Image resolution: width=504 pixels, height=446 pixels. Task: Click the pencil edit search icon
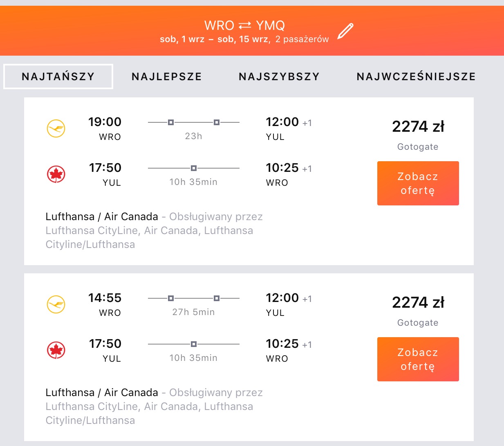pos(345,31)
